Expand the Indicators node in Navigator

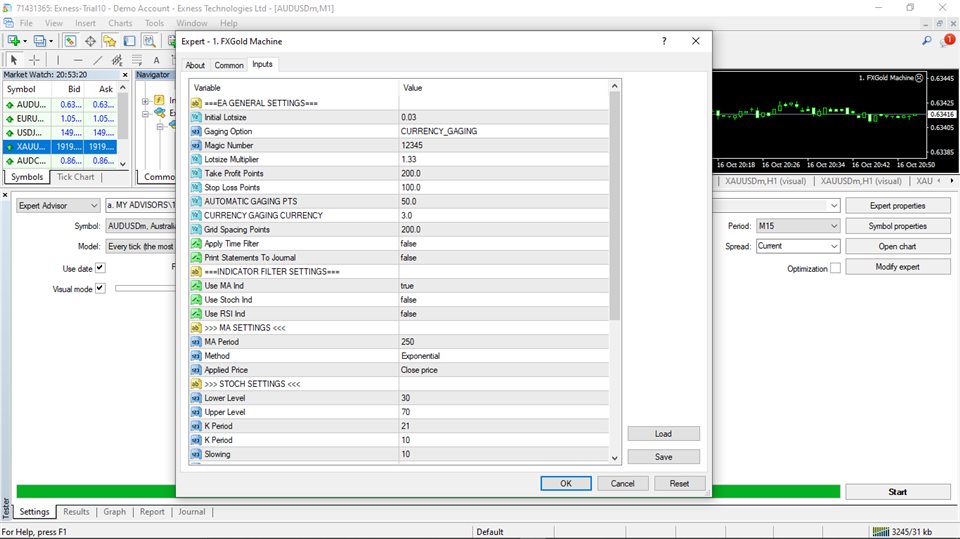[145, 101]
